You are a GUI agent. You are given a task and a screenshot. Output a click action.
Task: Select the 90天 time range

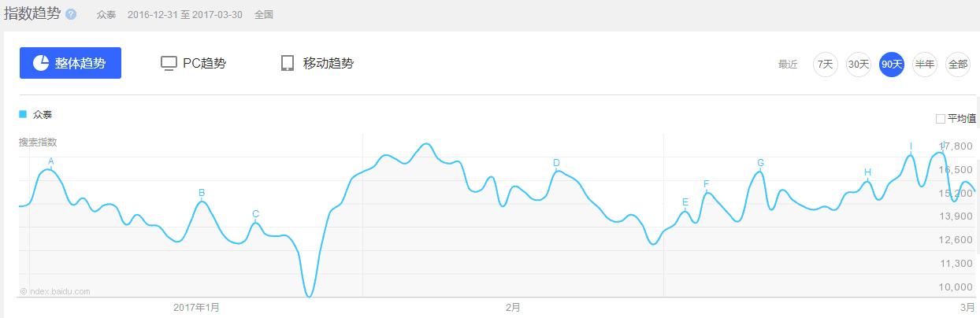coord(891,64)
